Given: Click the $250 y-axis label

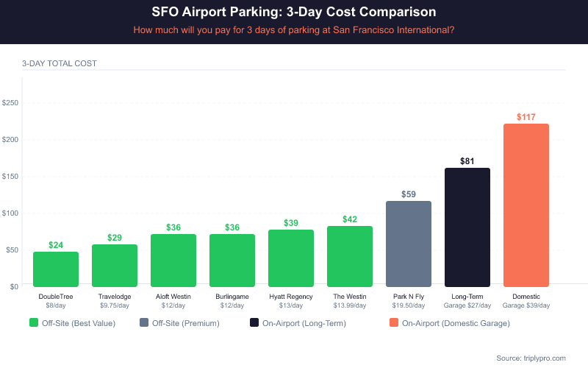Looking at the screenshot, I should pos(10,102).
